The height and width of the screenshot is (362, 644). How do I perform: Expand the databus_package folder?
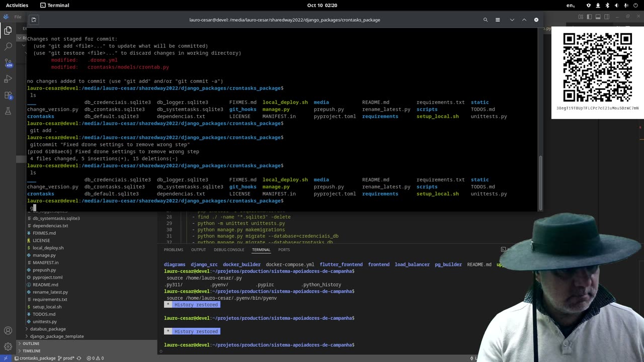point(48,329)
